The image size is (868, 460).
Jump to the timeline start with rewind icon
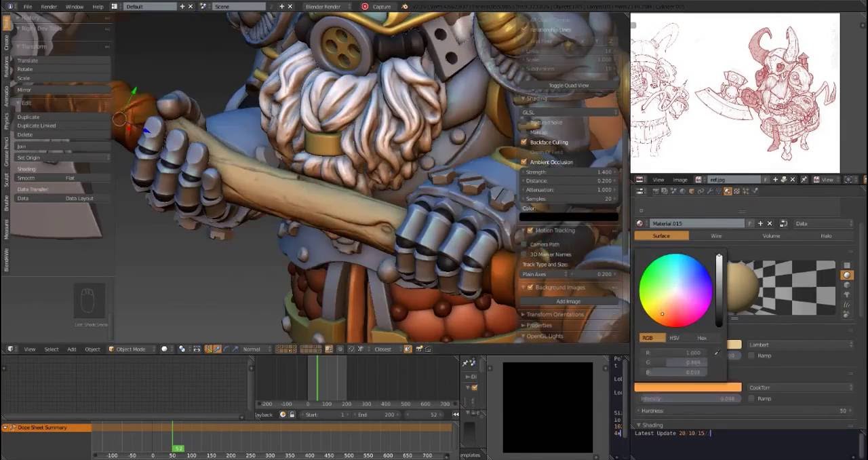click(456, 415)
